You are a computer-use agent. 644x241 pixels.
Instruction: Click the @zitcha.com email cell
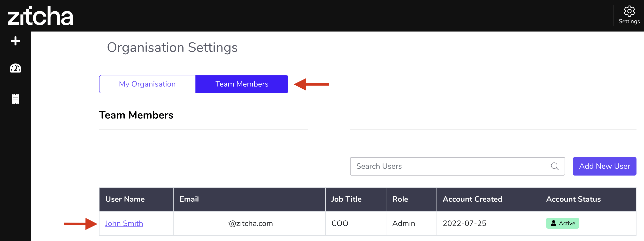click(x=251, y=223)
